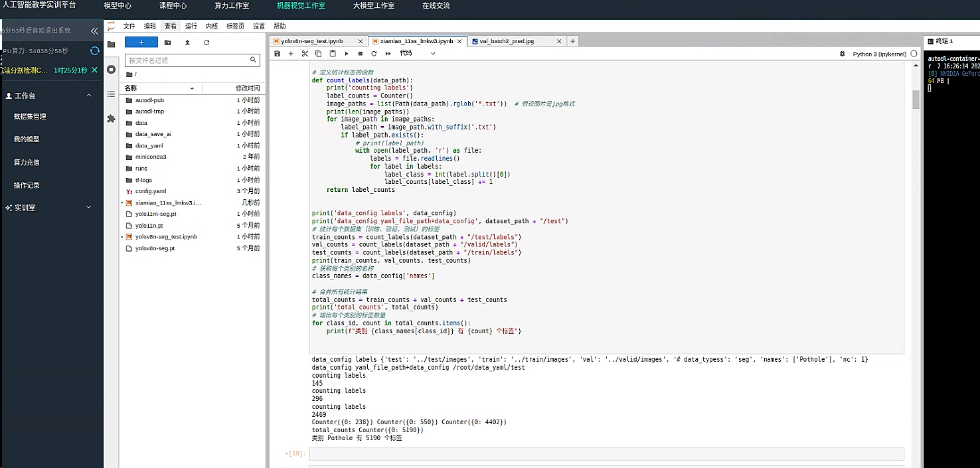
Task: Cut the selected cell with scissors icon
Action: tap(305, 53)
